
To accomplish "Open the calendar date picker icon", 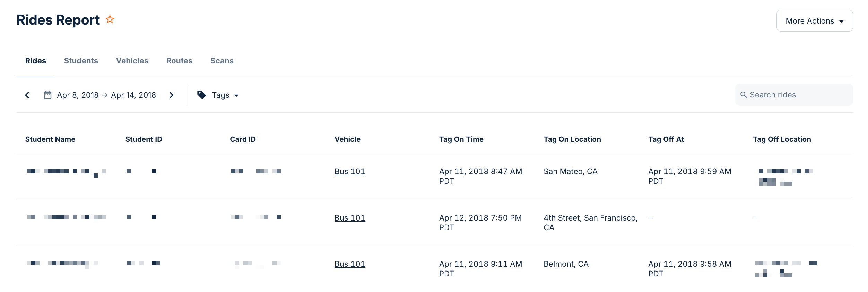I will click(47, 95).
